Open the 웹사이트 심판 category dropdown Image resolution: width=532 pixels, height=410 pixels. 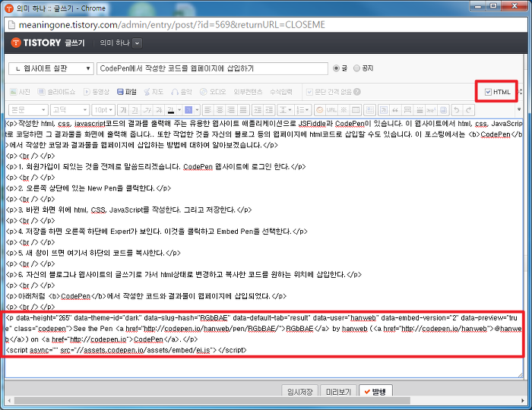click(51, 68)
